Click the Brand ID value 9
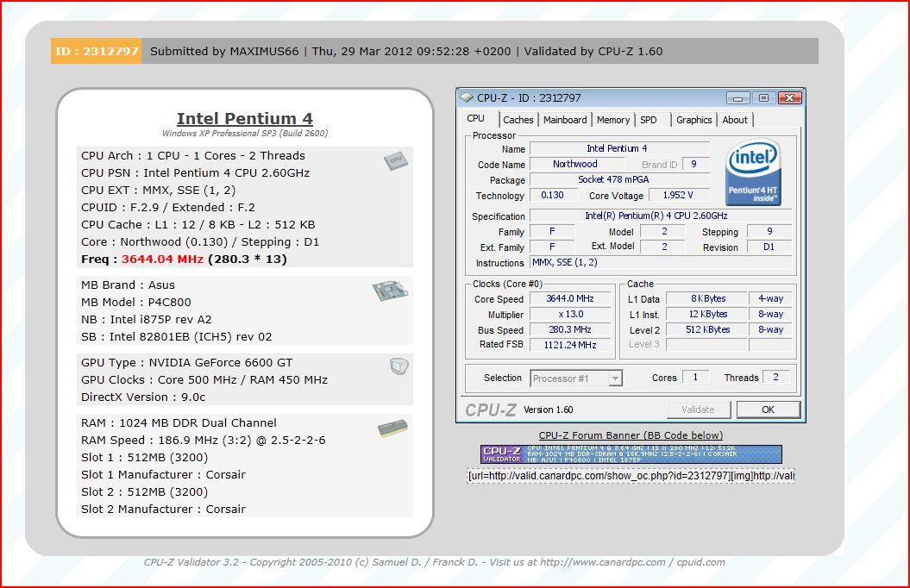This screenshot has width=910, height=588. (x=695, y=164)
